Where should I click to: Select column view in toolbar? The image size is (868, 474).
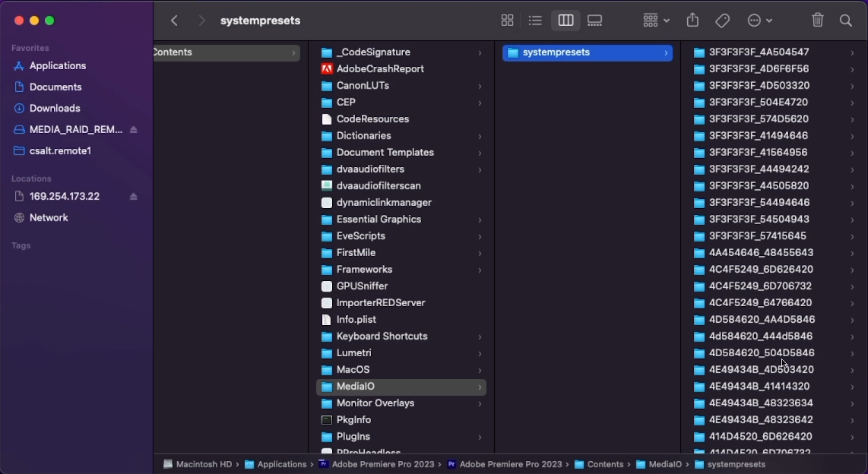coord(565,21)
